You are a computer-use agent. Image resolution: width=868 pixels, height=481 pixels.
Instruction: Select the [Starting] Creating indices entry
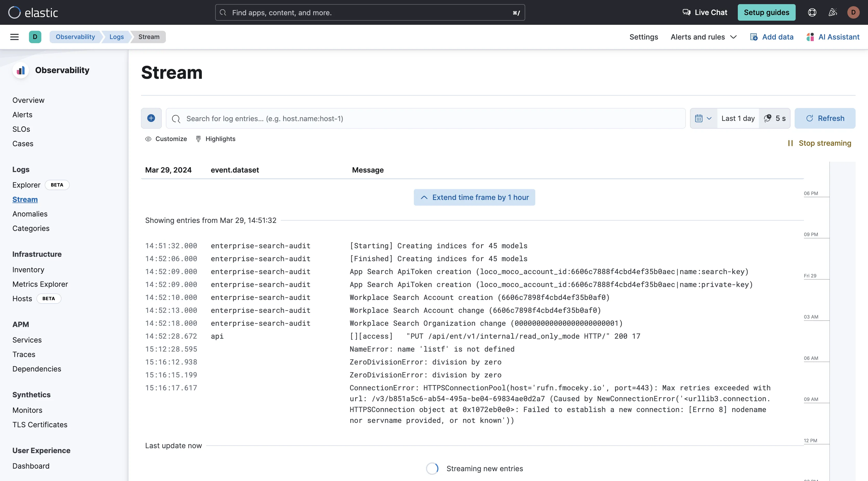472,246
